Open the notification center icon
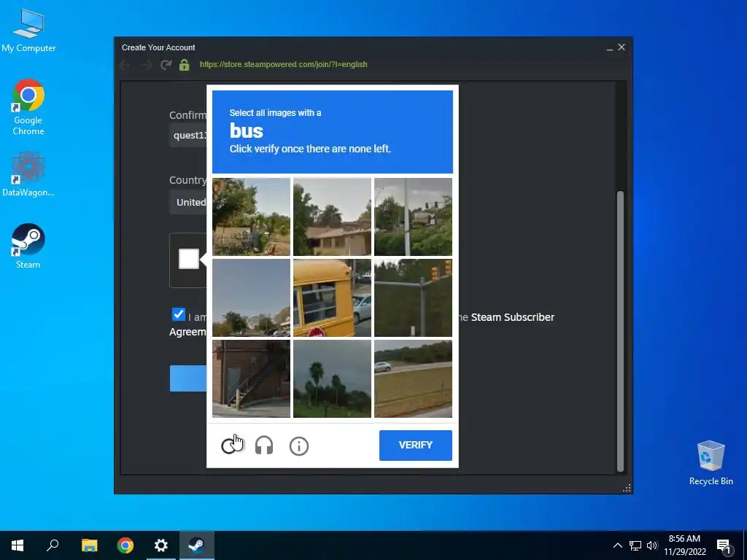747x560 pixels. [724, 546]
